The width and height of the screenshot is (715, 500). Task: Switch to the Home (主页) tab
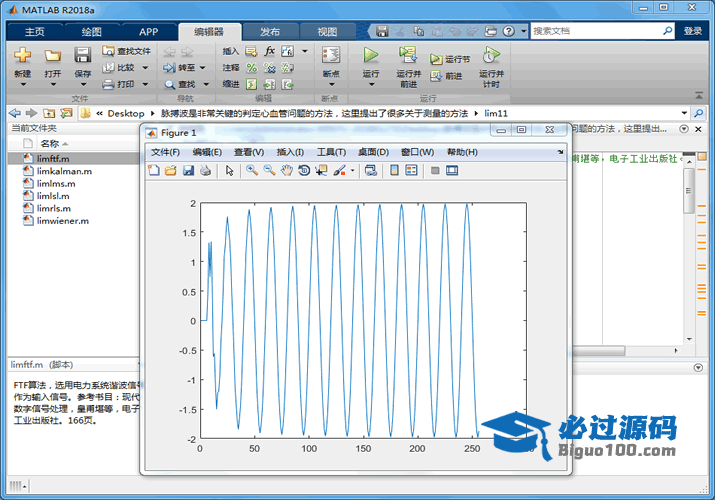coord(35,31)
